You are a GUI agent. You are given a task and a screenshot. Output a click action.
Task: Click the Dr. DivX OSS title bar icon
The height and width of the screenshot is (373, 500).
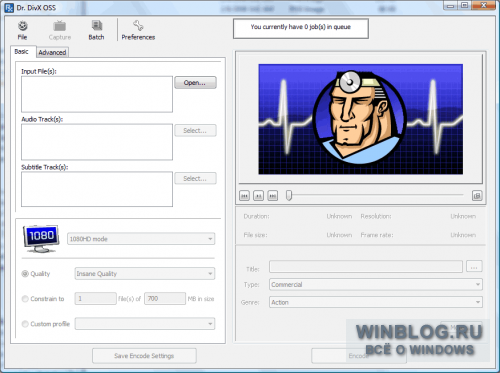(9, 7)
